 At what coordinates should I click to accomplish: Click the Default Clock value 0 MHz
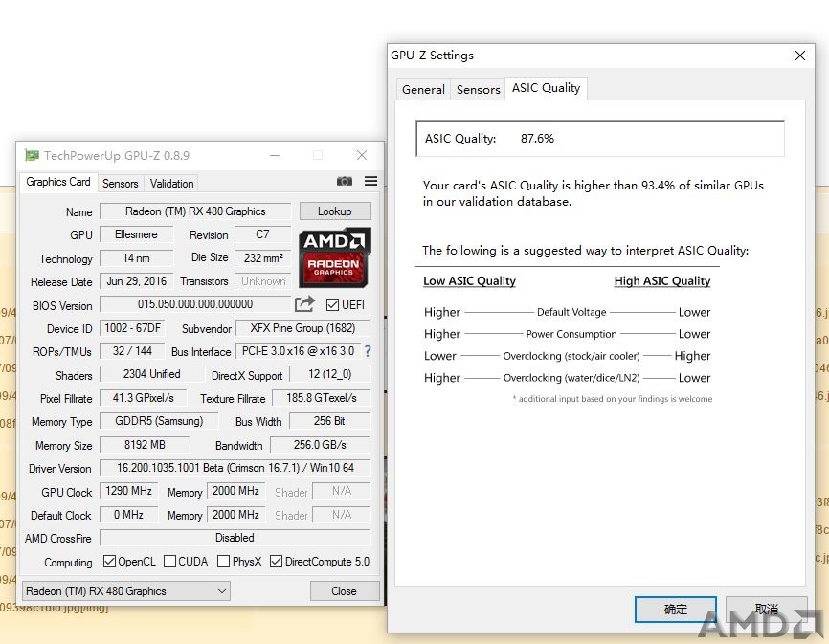coord(128,515)
